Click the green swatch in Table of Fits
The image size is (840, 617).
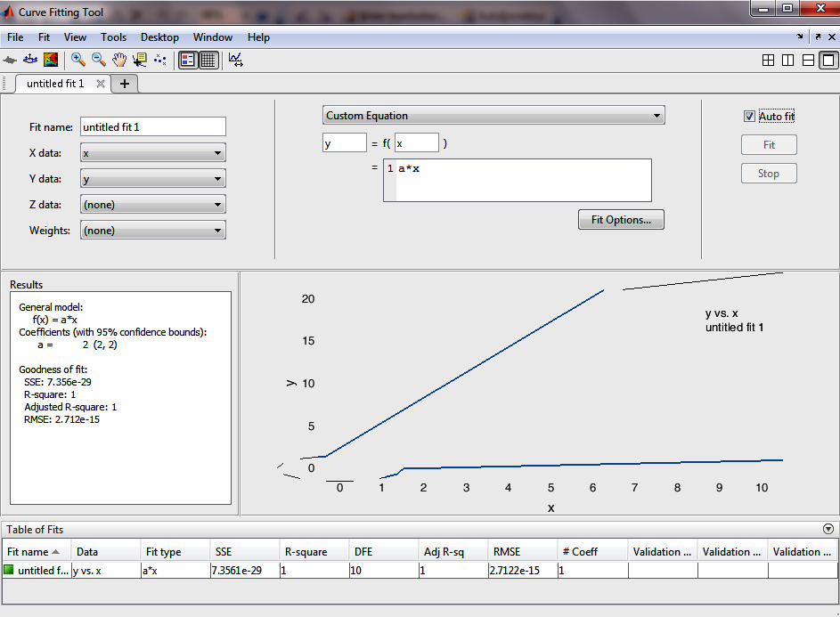click(x=10, y=571)
